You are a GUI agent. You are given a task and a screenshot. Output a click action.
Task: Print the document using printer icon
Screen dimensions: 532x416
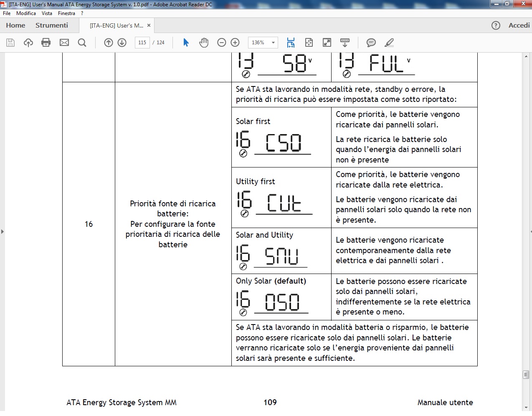click(x=46, y=43)
